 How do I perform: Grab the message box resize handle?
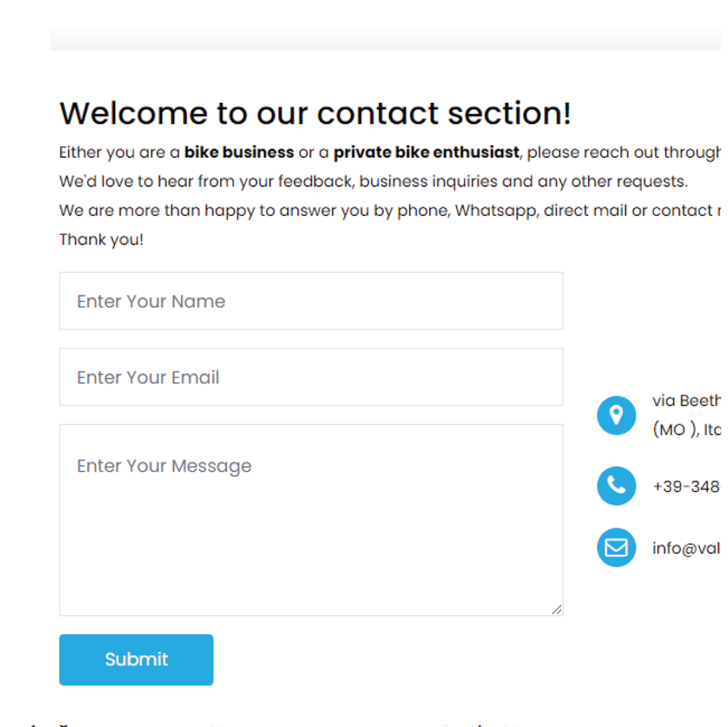click(x=556, y=609)
